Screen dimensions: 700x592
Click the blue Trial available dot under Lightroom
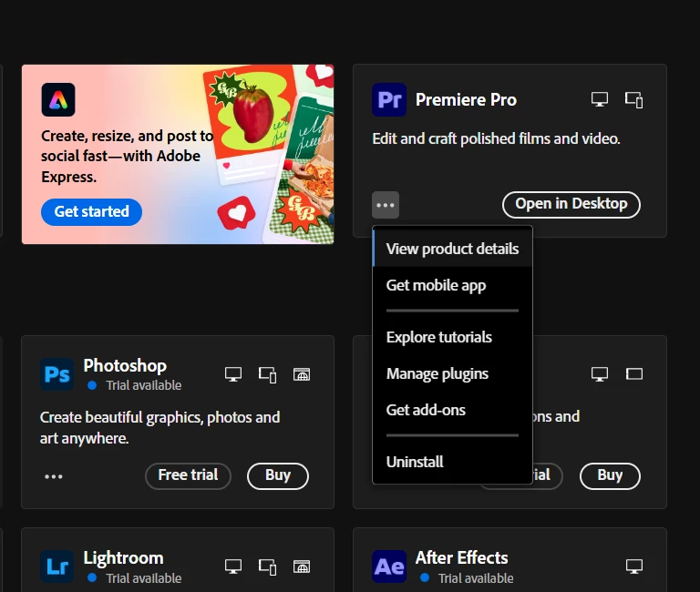pyautogui.click(x=92, y=577)
